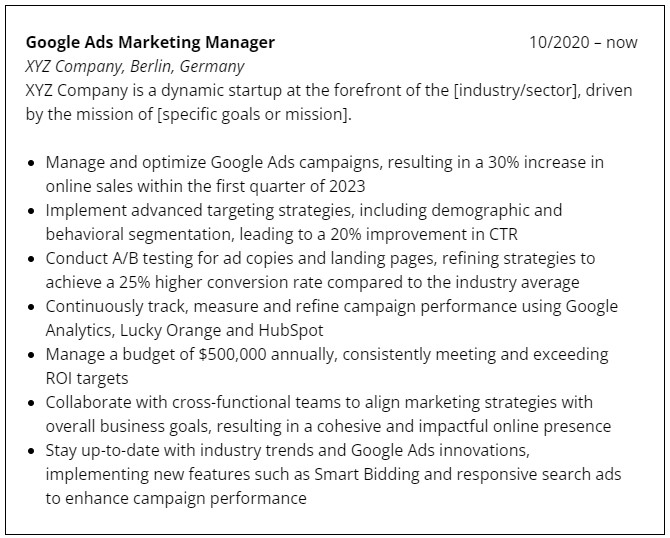Viewport: 670px width, 538px height.
Task: Click the Lucky Orange and HubSpot text
Action: (x=229, y=330)
